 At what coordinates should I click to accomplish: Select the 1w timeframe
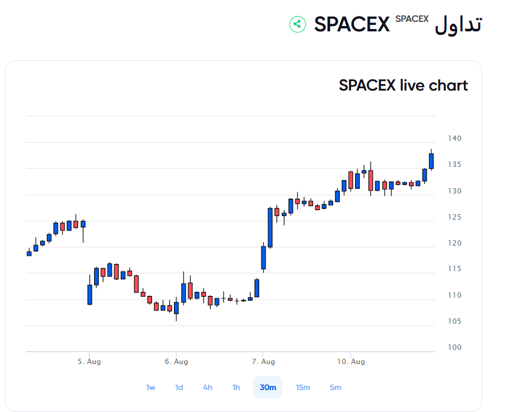151,387
